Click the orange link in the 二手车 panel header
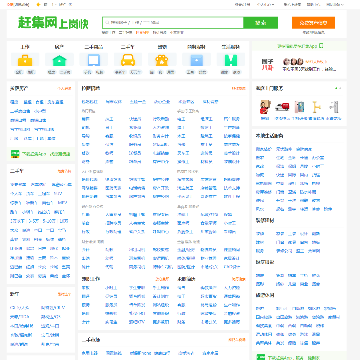Viewport: 360px width, 360px height. 64,171
